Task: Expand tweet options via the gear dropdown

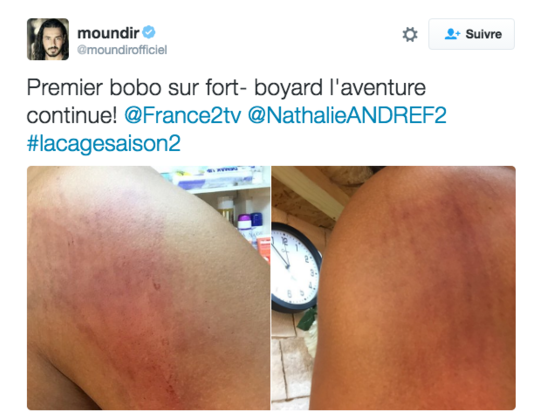Action: (410, 34)
